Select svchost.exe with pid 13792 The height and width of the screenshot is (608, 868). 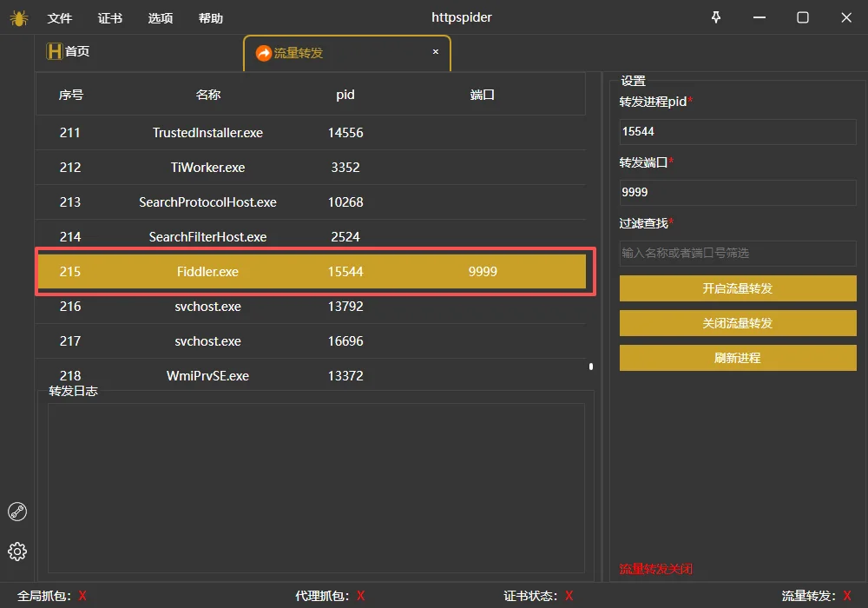click(311, 307)
